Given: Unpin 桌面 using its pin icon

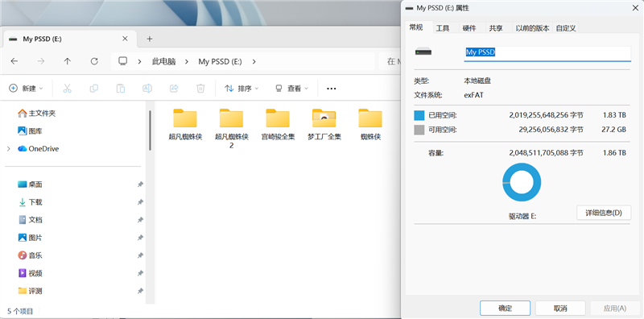Looking at the screenshot, I should [x=140, y=184].
